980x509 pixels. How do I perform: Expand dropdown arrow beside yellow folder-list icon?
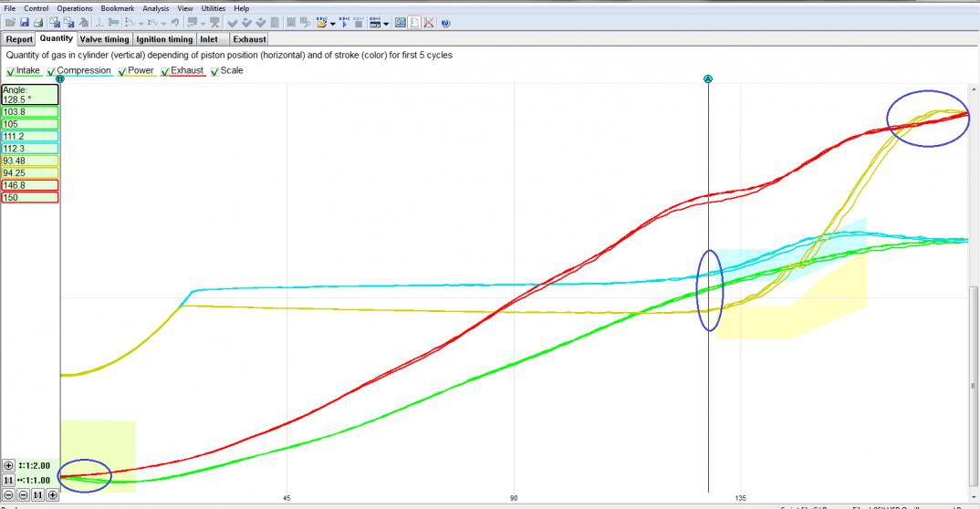[334, 23]
